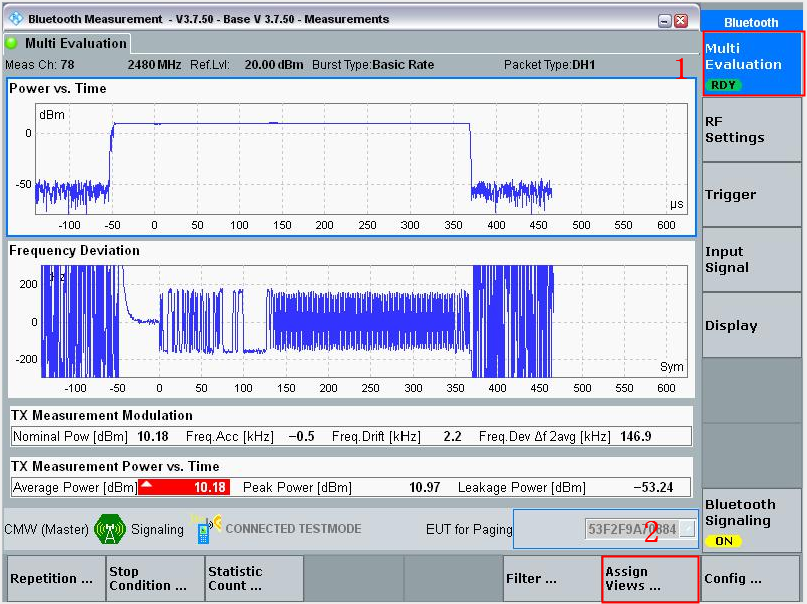Open the Input Signal softkey
The height and width of the screenshot is (604, 807).
coord(752,259)
